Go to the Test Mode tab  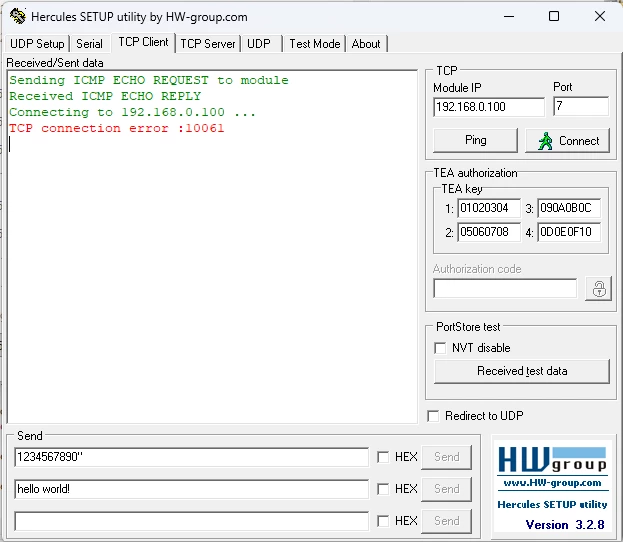point(315,43)
